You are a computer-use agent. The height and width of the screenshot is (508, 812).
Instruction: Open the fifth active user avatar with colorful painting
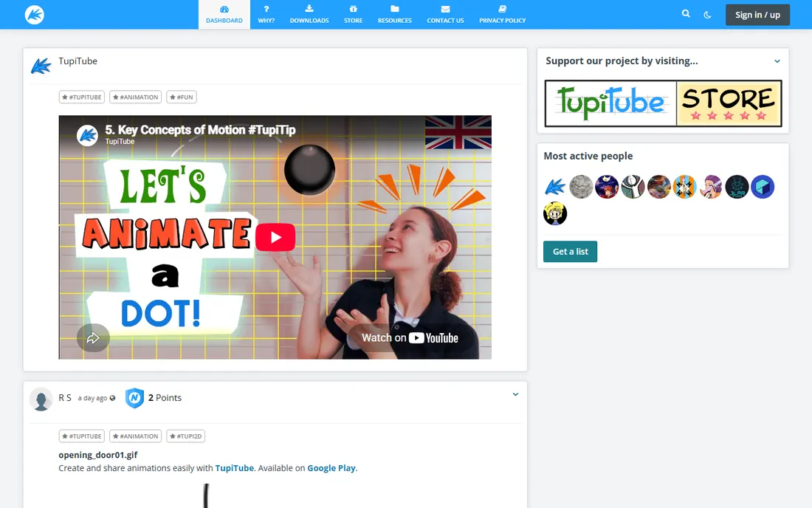[x=658, y=186]
